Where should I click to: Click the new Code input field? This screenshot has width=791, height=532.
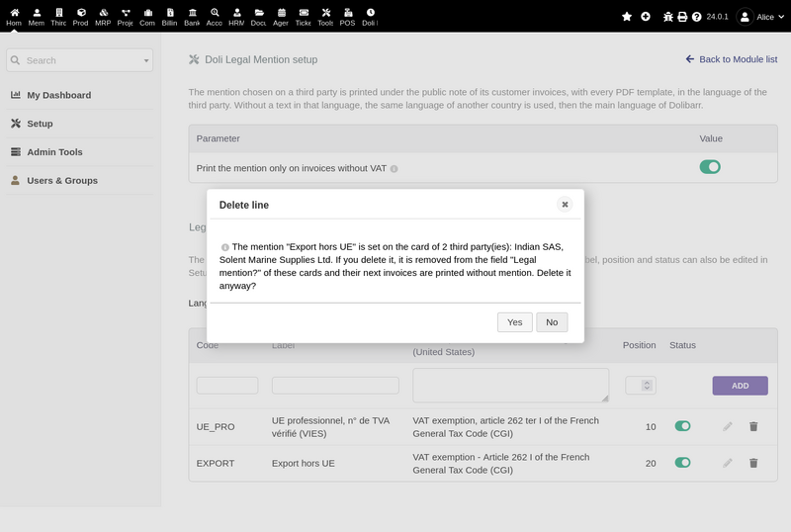click(x=227, y=386)
